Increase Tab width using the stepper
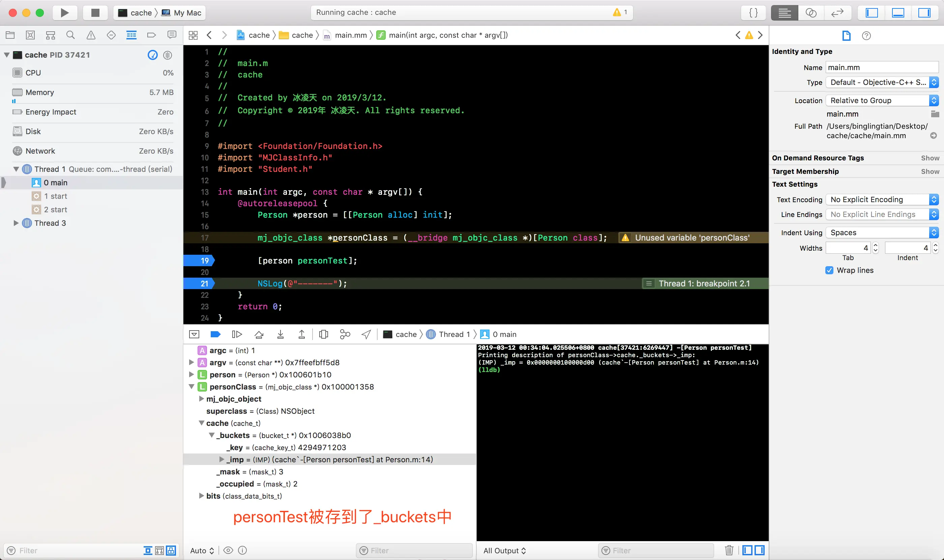 (875, 245)
